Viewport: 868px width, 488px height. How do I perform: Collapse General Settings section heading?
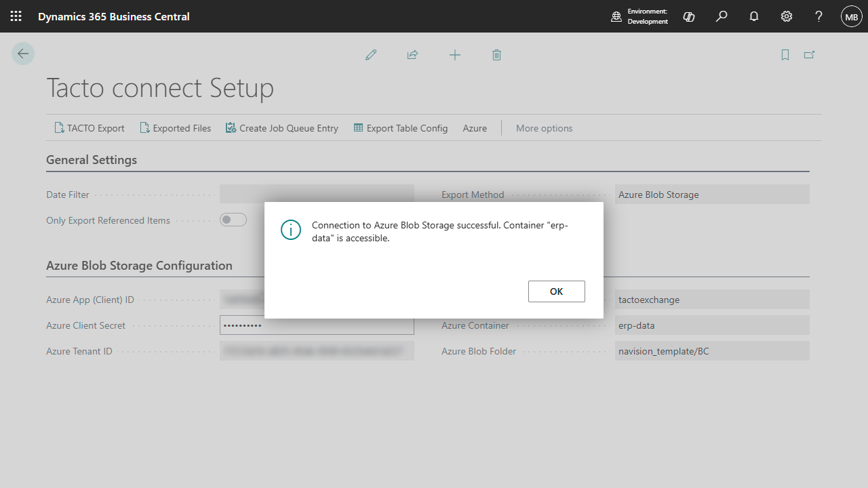click(x=92, y=160)
